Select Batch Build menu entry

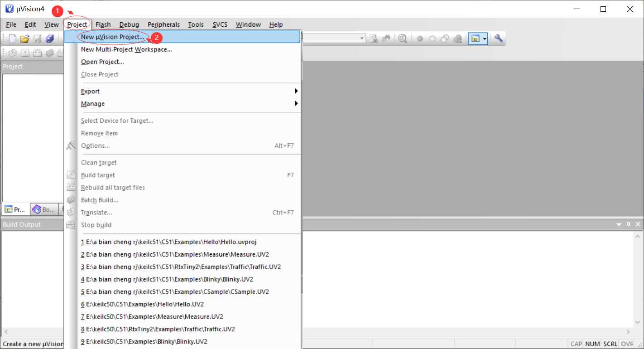point(183,200)
